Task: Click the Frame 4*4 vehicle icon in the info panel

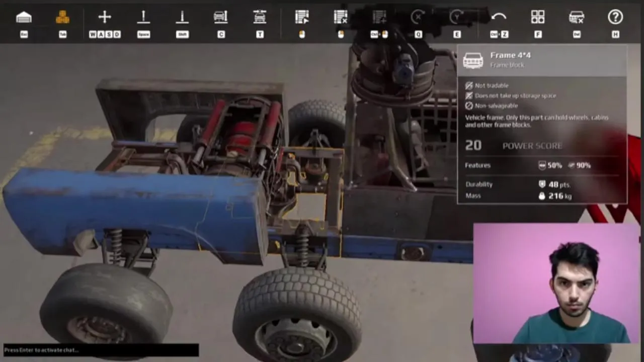Action: click(x=473, y=60)
